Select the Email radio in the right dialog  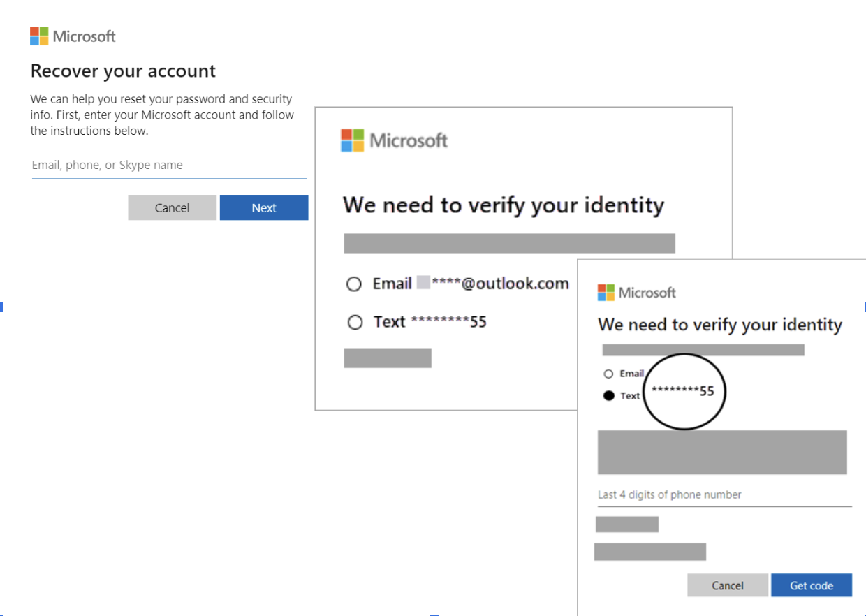click(608, 373)
